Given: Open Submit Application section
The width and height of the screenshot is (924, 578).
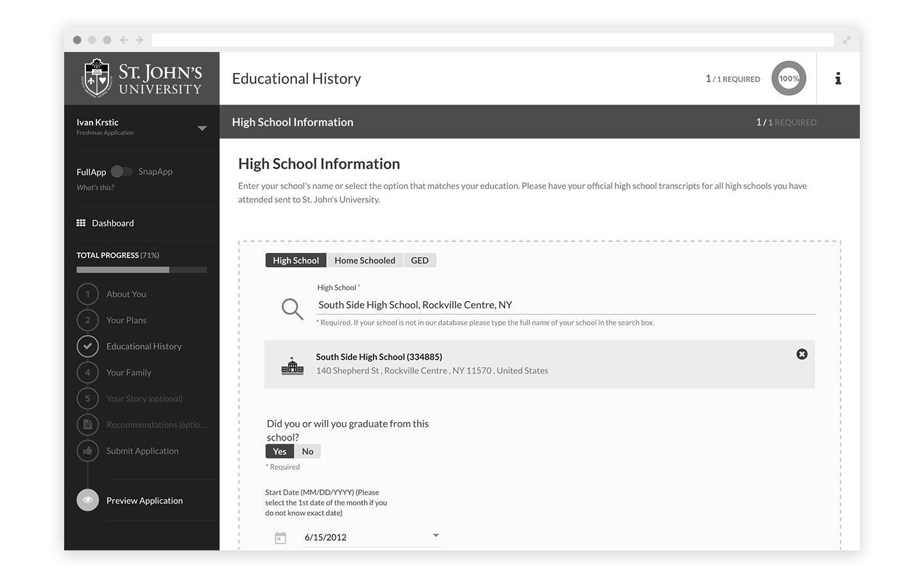Looking at the screenshot, I should tap(142, 451).
